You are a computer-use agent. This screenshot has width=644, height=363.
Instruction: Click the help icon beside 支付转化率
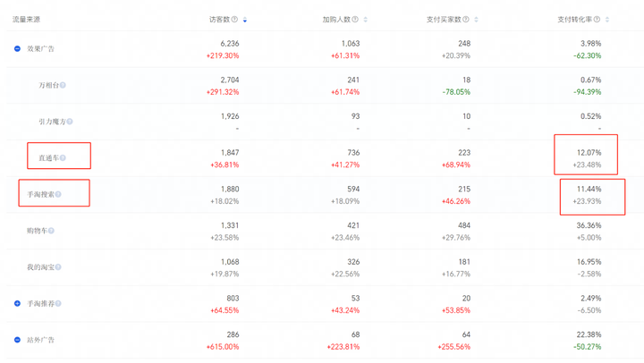pos(597,19)
